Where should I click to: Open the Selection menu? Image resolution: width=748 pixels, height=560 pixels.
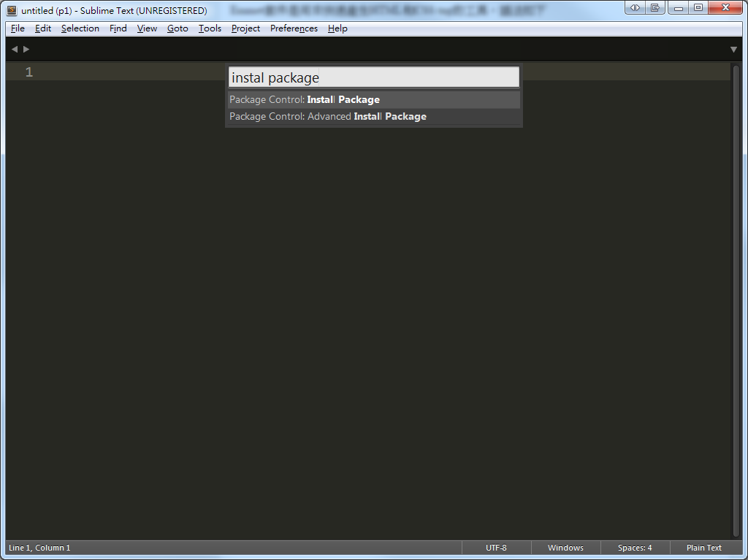80,28
